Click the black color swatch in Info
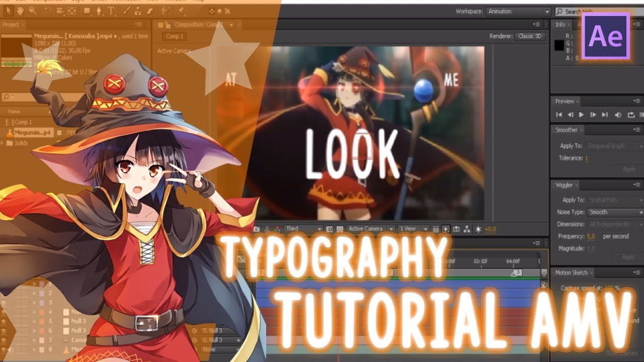Viewport: 644px width, 362px height. 559,45
